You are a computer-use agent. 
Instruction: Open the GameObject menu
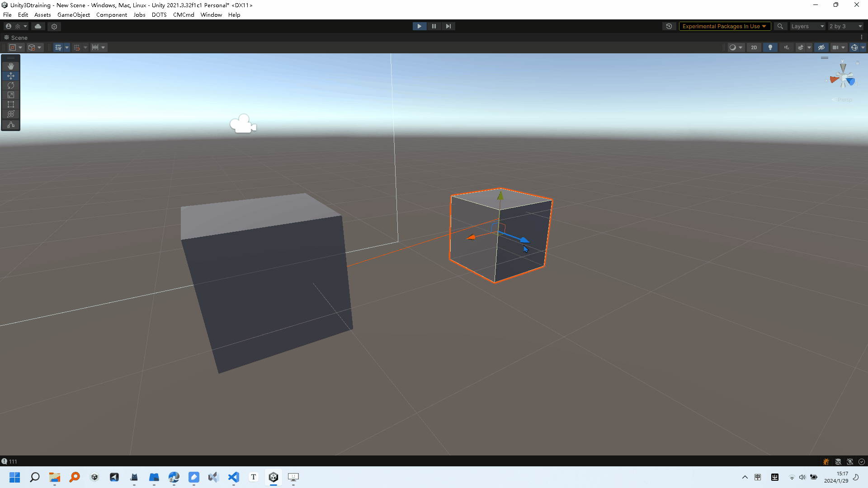tap(73, 15)
